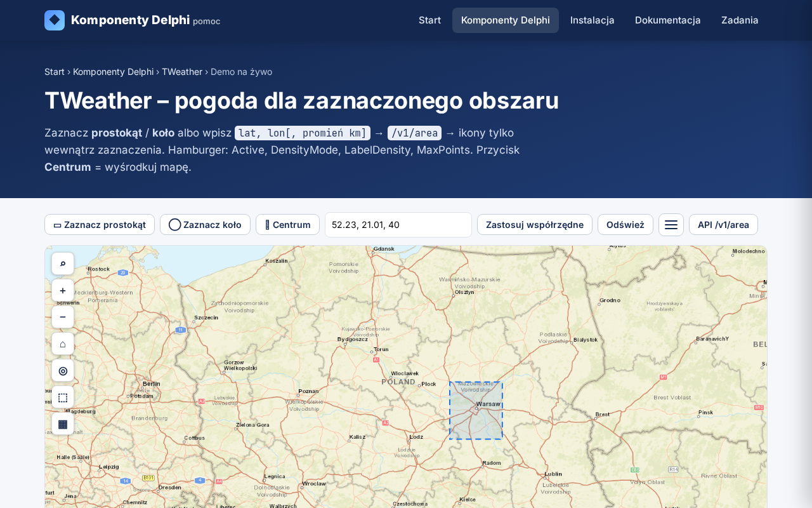Click the target locate map control
The width and height of the screenshot is (812, 508).
point(63,370)
